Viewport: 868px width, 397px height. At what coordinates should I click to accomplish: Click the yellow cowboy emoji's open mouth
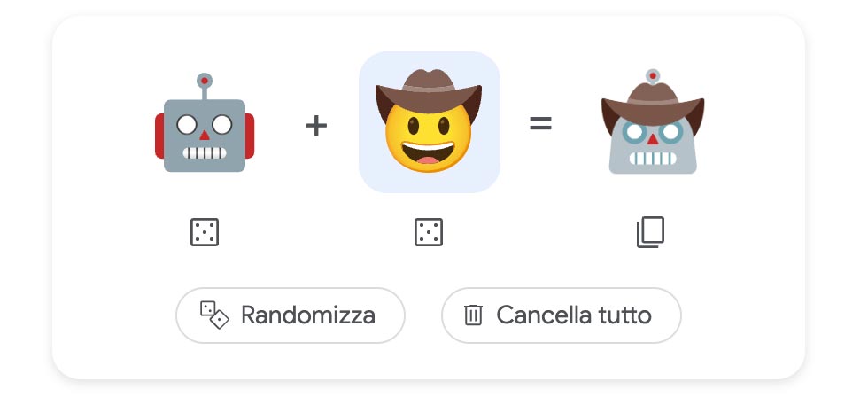click(x=428, y=152)
